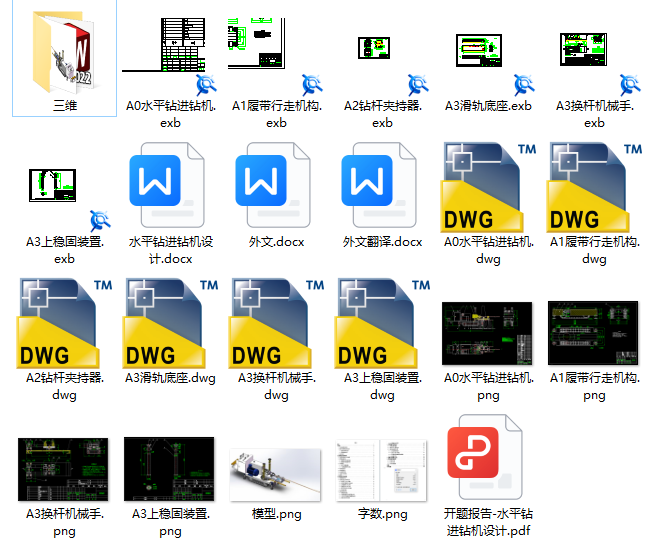Image resolution: width=651 pixels, height=547 pixels.
Task: Click the 字数.png file name text
Action: pos(382,514)
